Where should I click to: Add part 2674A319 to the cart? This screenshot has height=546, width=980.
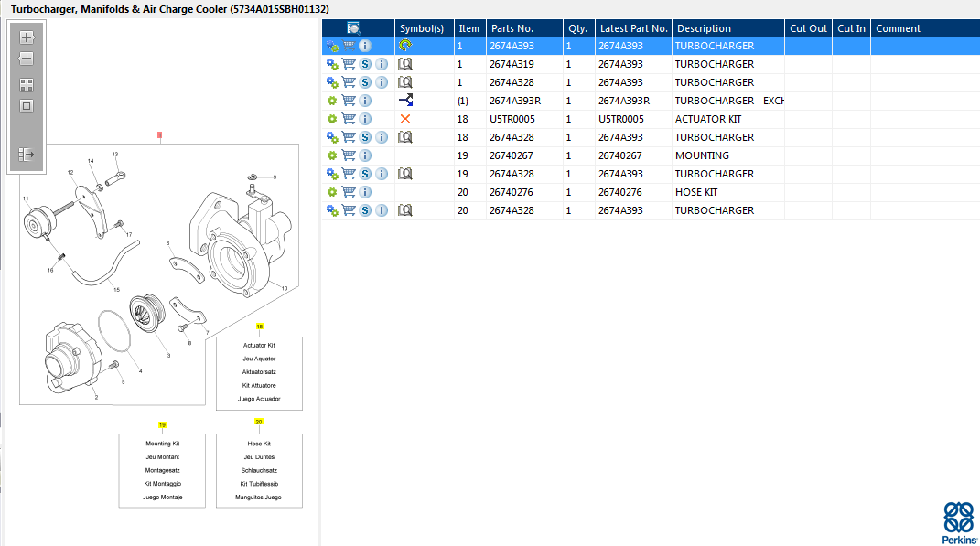pyautogui.click(x=349, y=64)
